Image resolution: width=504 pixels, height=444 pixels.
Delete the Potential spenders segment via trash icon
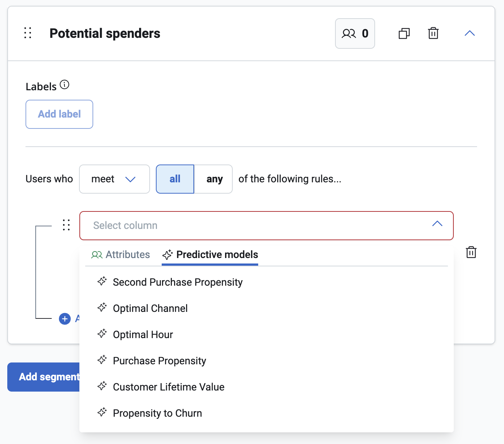point(433,33)
